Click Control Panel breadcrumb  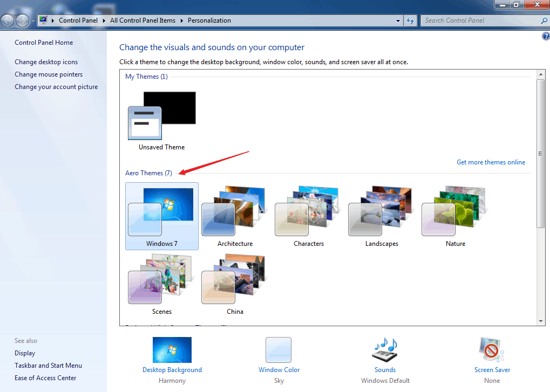pyautogui.click(x=78, y=20)
